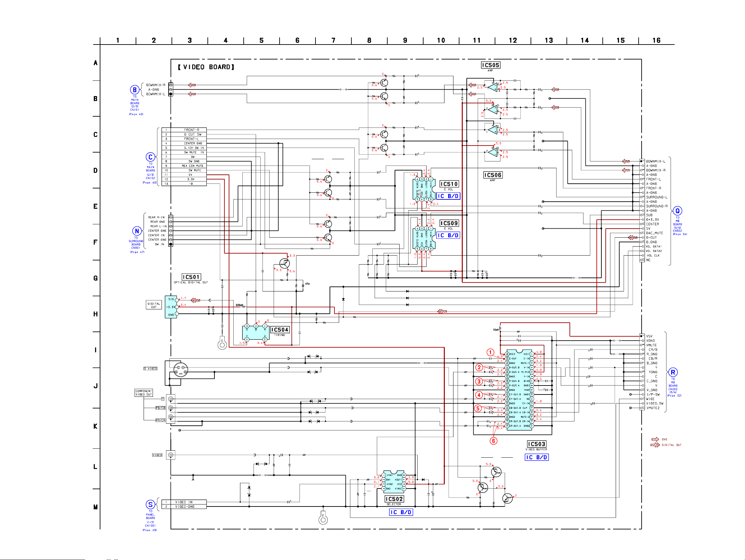Screen dimensions: 745x560
Task: Click the COMPONENT VIDEO OUT label box
Action: click(x=144, y=393)
